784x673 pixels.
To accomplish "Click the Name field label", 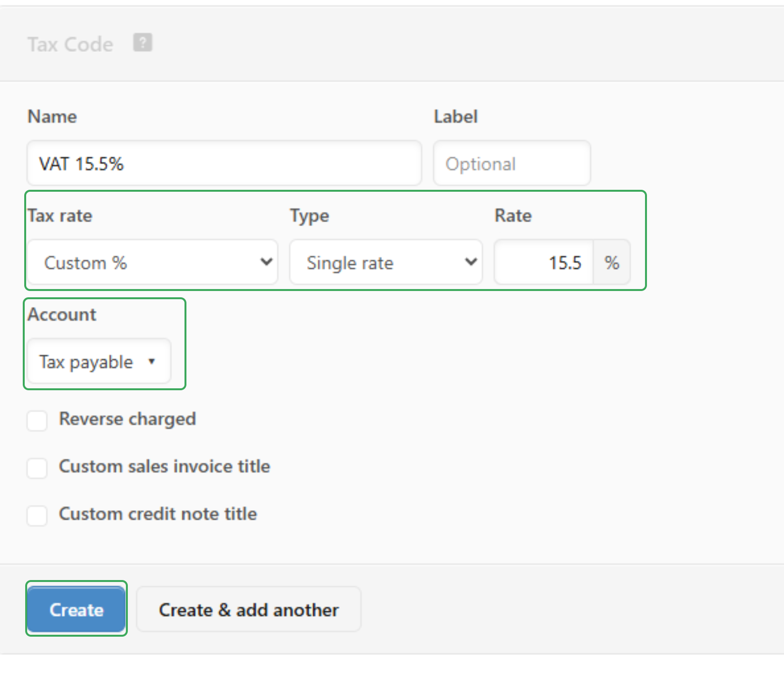I will click(52, 117).
